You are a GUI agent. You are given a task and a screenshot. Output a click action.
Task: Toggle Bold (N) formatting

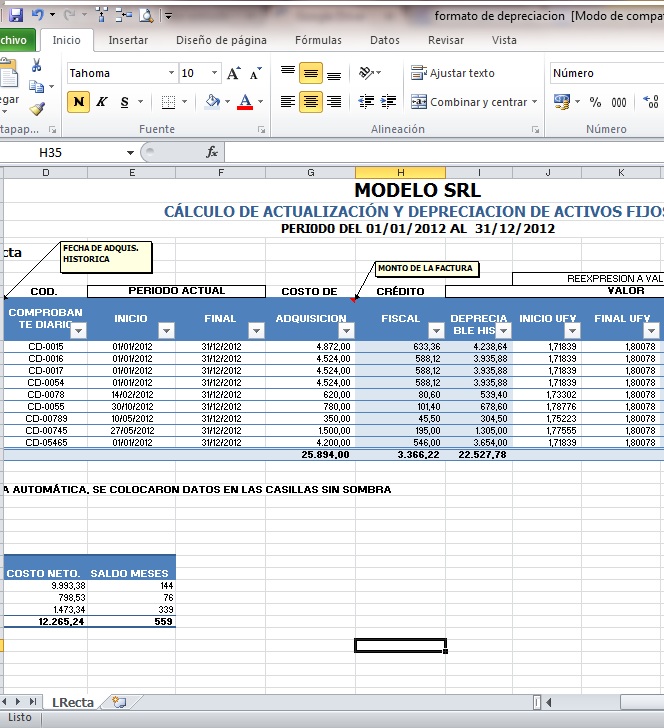[79, 102]
